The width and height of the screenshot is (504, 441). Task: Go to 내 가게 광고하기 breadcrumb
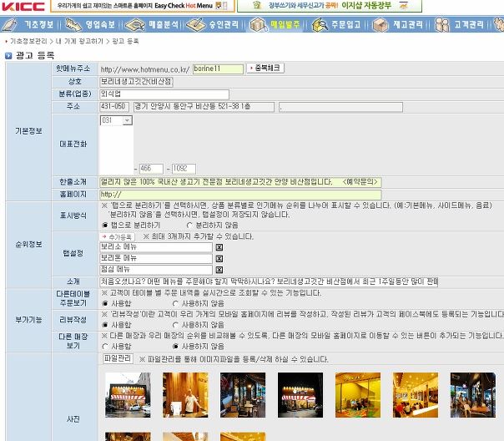click(x=79, y=41)
